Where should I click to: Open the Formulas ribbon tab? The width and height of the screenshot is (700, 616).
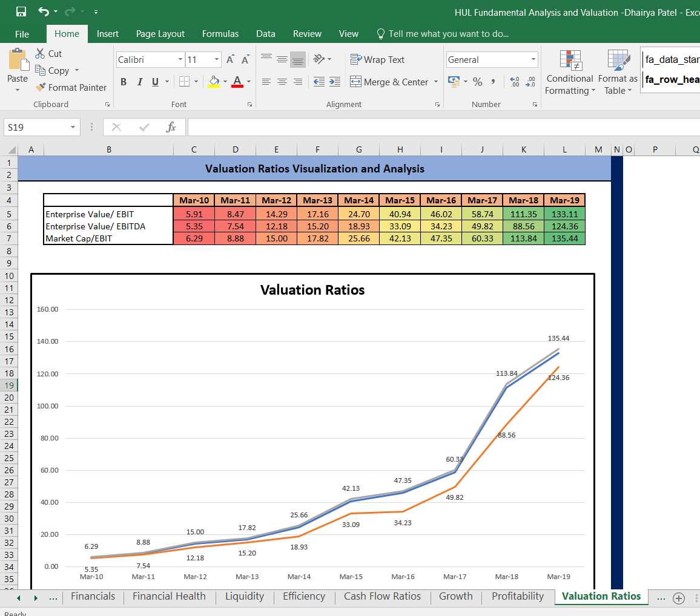(x=220, y=34)
